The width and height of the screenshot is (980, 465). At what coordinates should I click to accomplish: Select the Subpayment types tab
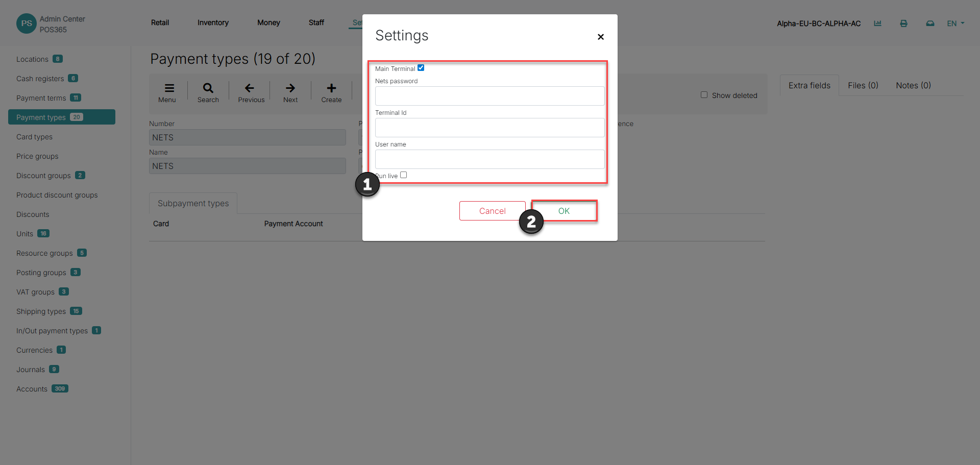pyautogui.click(x=193, y=203)
